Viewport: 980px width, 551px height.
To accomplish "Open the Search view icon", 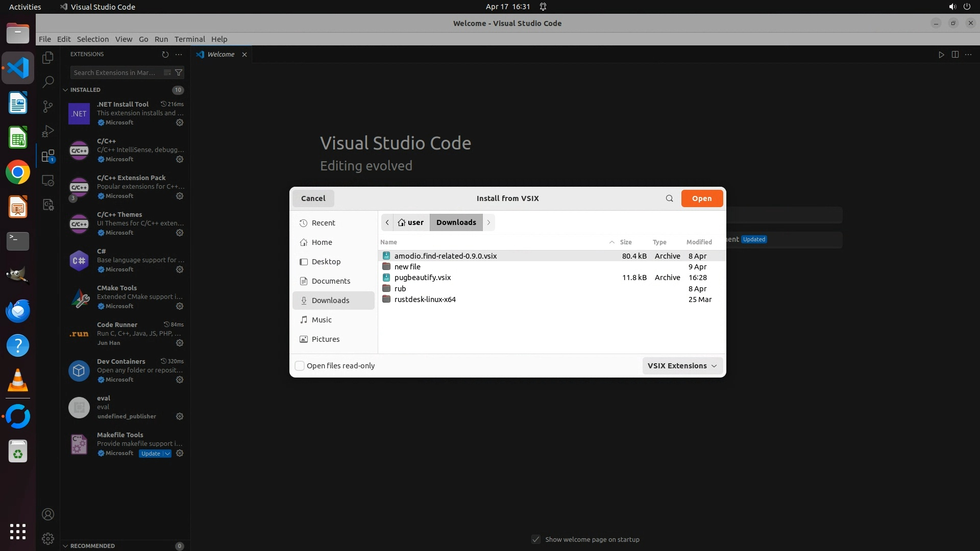I will coord(48,82).
